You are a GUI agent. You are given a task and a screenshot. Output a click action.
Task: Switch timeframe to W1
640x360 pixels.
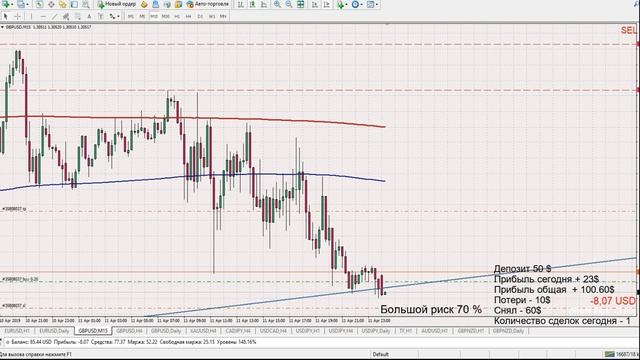tap(211, 16)
